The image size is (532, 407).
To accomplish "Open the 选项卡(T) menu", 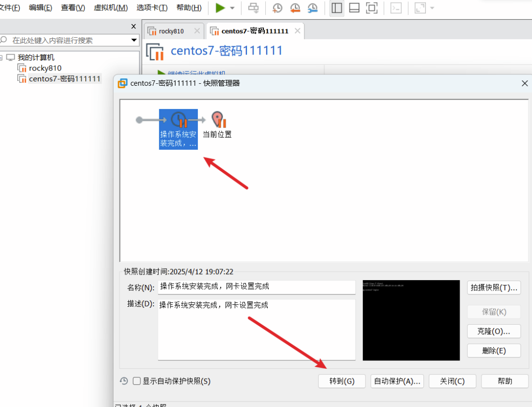I will pyautogui.click(x=152, y=7).
